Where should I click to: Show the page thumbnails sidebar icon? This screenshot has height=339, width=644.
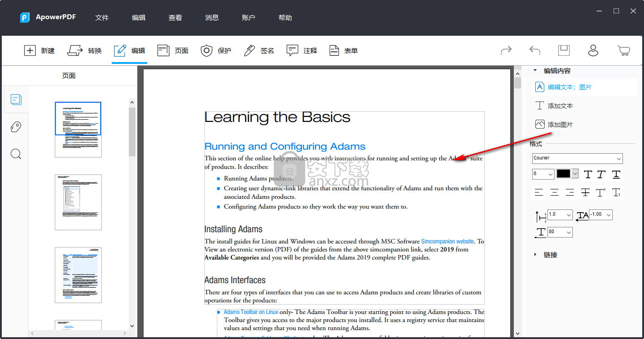tap(16, 99)
